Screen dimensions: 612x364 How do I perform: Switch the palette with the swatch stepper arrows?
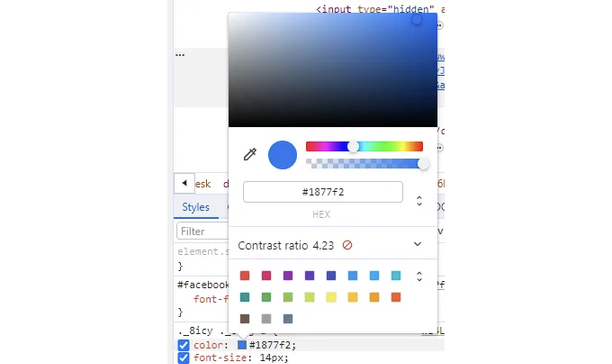(419, 277)
